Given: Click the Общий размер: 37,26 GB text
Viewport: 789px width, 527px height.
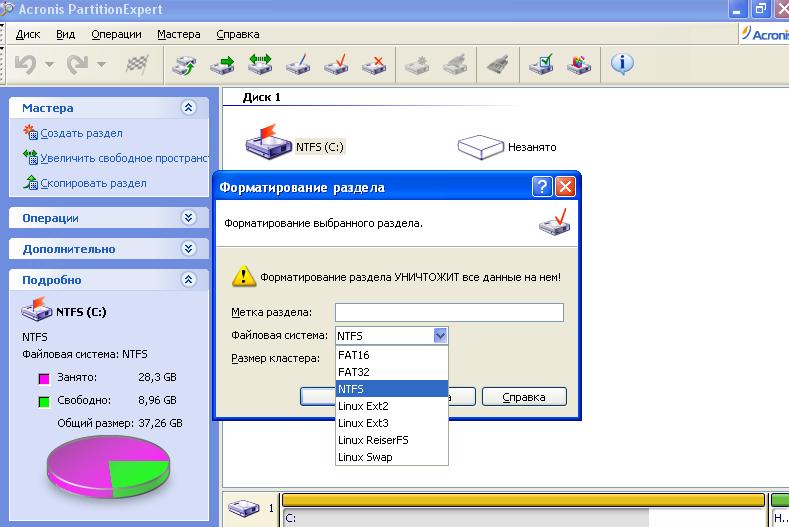Looking at the screenshot, I should point(120,423).
